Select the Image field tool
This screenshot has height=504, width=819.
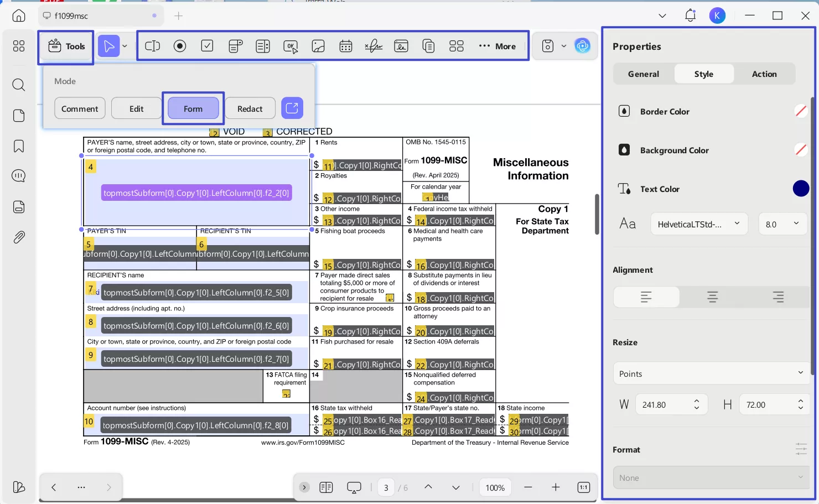pyautogui.click(x=318, y=46)
